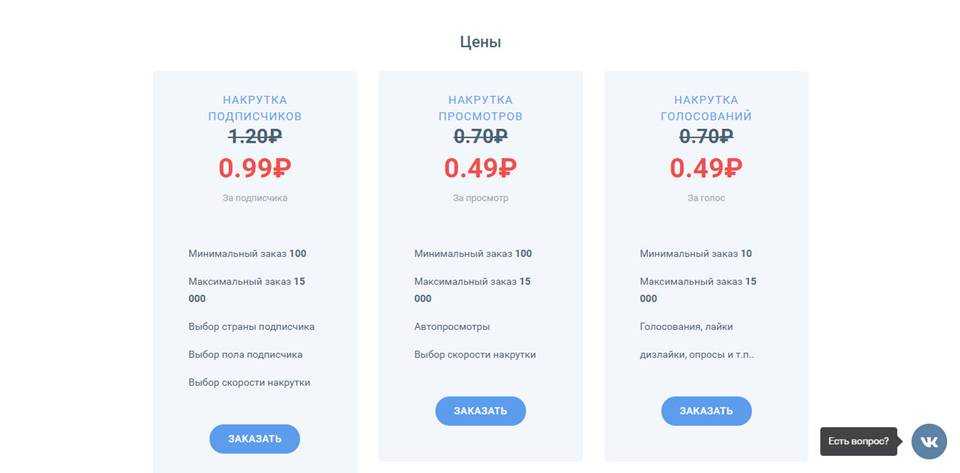Click the "За просмотр" caption
960x473 pixels.
coord(480,198)
